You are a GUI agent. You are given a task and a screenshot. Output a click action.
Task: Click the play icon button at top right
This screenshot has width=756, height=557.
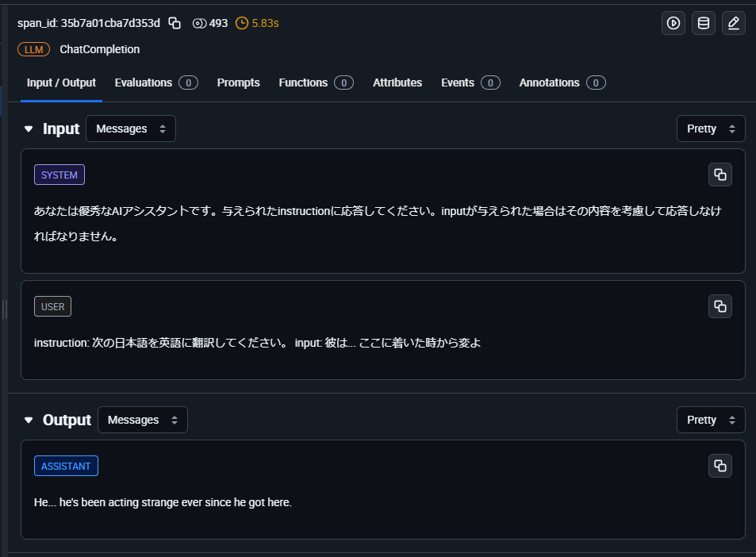coord(673,23)
